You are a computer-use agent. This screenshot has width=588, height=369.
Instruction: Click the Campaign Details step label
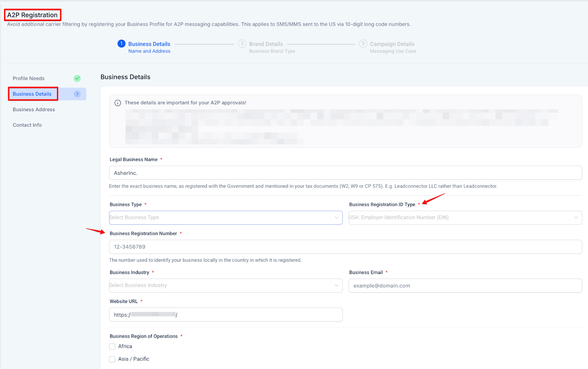pos(392,44)
